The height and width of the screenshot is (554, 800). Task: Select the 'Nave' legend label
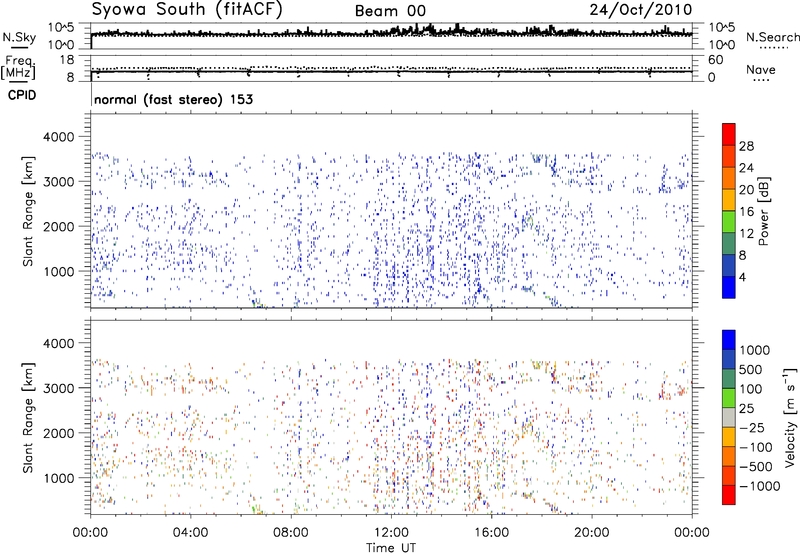pos(761,69)
